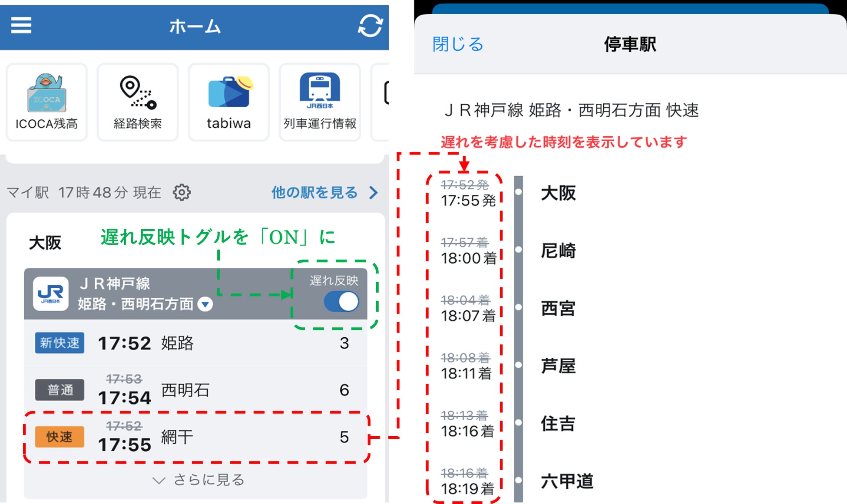
Task: Open the hamburger menu icon
Action: (x=21, y=26)
